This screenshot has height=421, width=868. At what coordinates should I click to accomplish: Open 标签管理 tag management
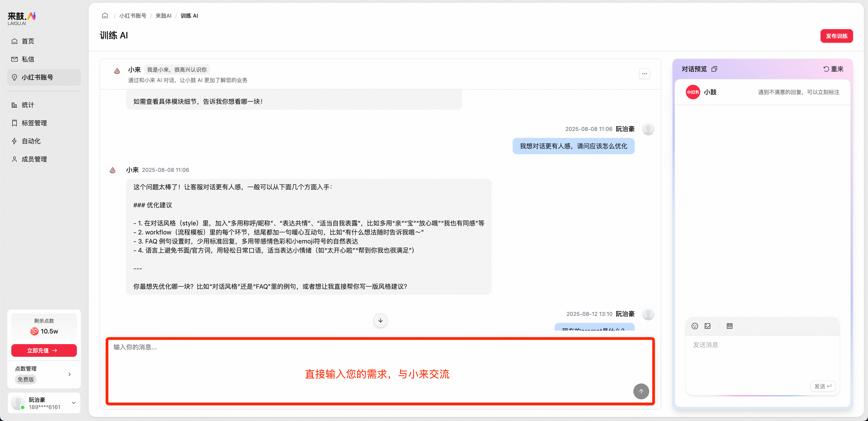point(34,123)
